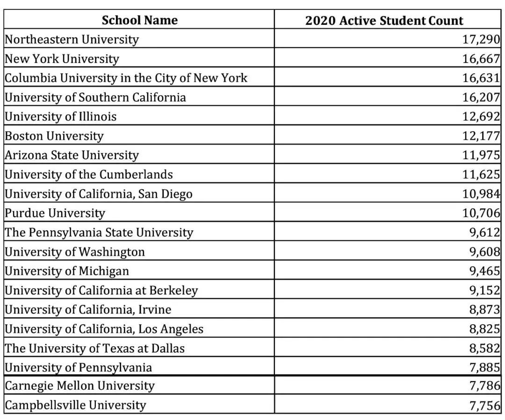Select University of the Cumberlands cell
The width and height of the screenshot is (505, 420).
(x=89, y=175)
